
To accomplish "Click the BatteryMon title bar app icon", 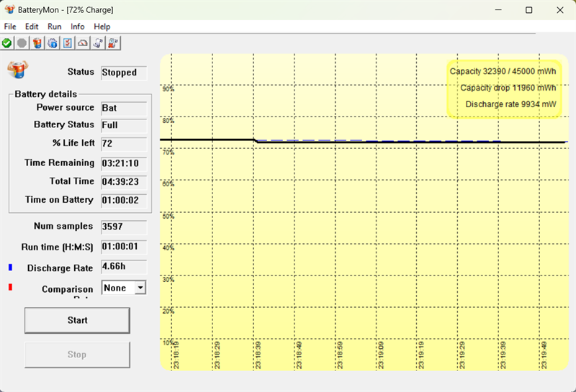I will click(x=9, y=9).
